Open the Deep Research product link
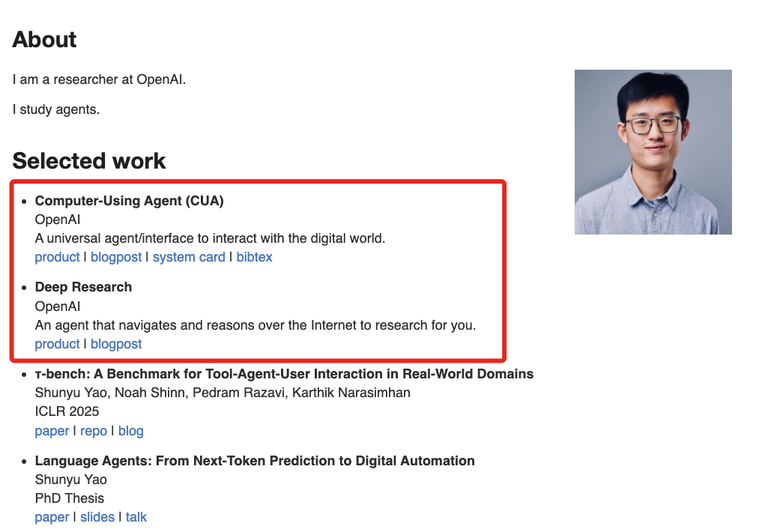Screen dimensions: 765x532 57,344
